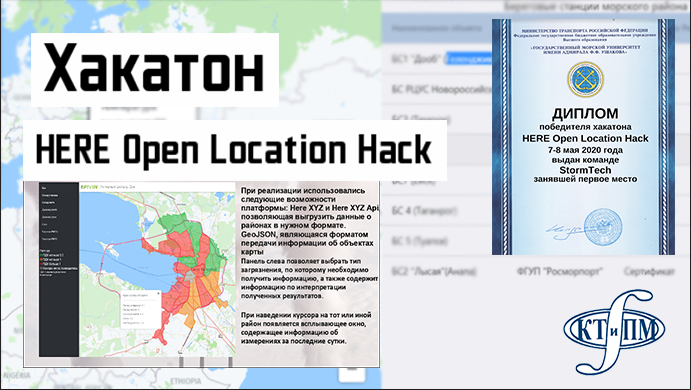Image resolution: width=691 pixels, height=390 pixels.
Task: Click the green legend swatch in sidebar
Action: point(41,255)
